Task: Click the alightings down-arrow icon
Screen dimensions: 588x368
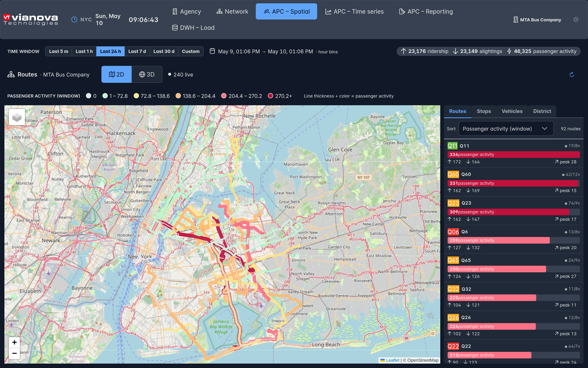Action: 455,51
